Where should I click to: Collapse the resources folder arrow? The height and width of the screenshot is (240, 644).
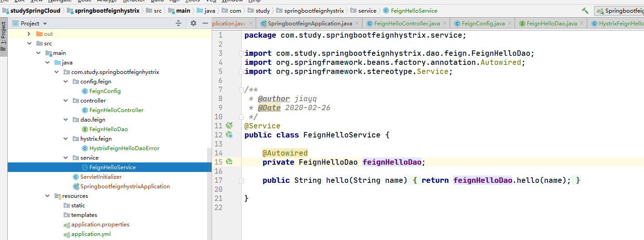coord(47,196)
